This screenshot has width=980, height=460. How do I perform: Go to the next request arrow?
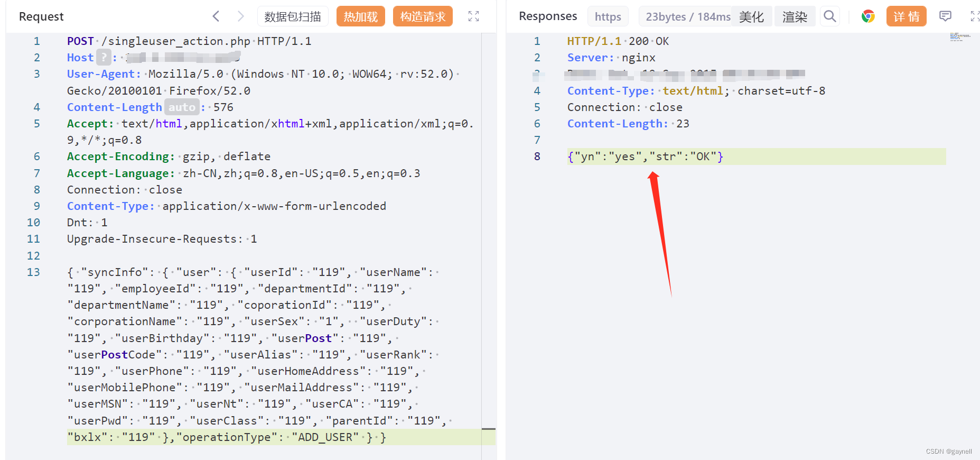pos(241,16)
